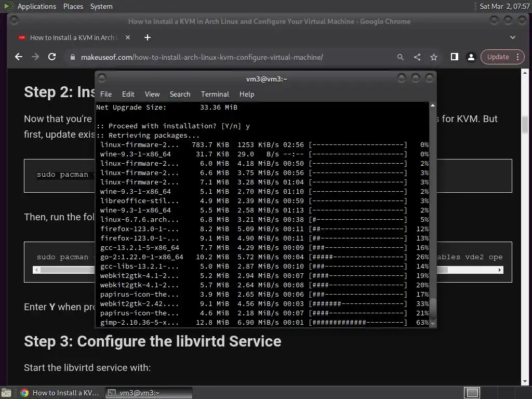532x399 pixels.
Task: Reload the makeuseof page
Action: [x=52, y=57]
